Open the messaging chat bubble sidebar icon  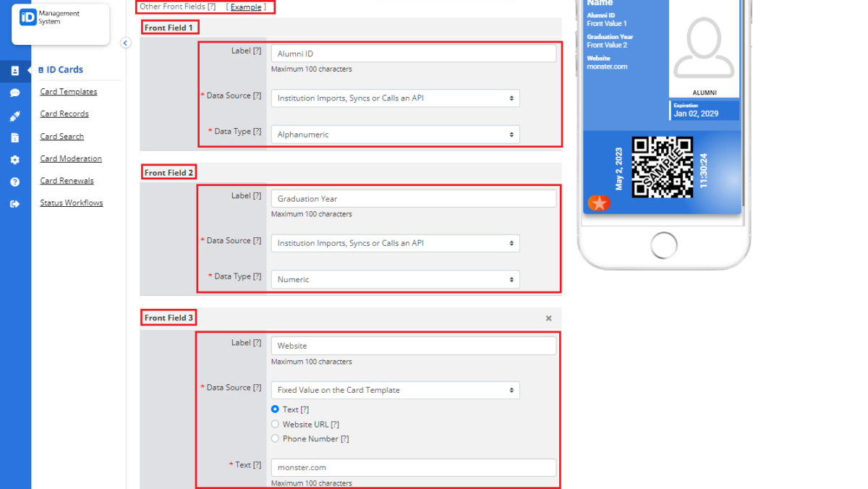pyautogui.click(x=14, y=93)
